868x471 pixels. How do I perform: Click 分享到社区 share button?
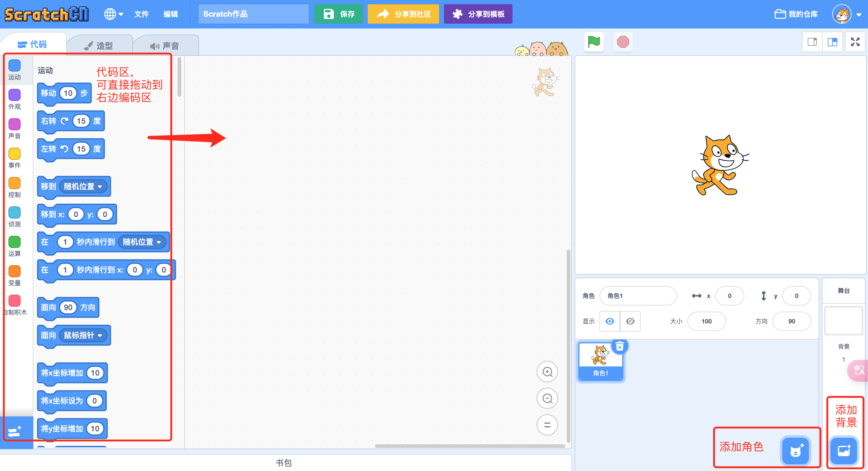click(403, 14)
